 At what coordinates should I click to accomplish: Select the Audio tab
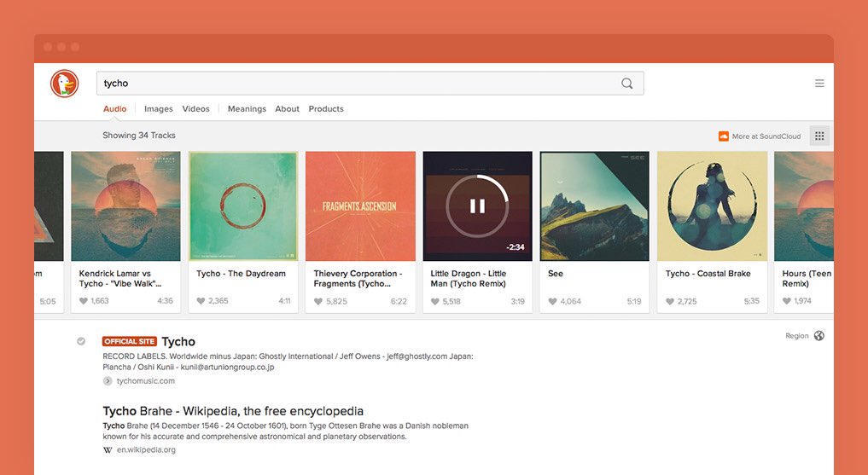[114, 109]
